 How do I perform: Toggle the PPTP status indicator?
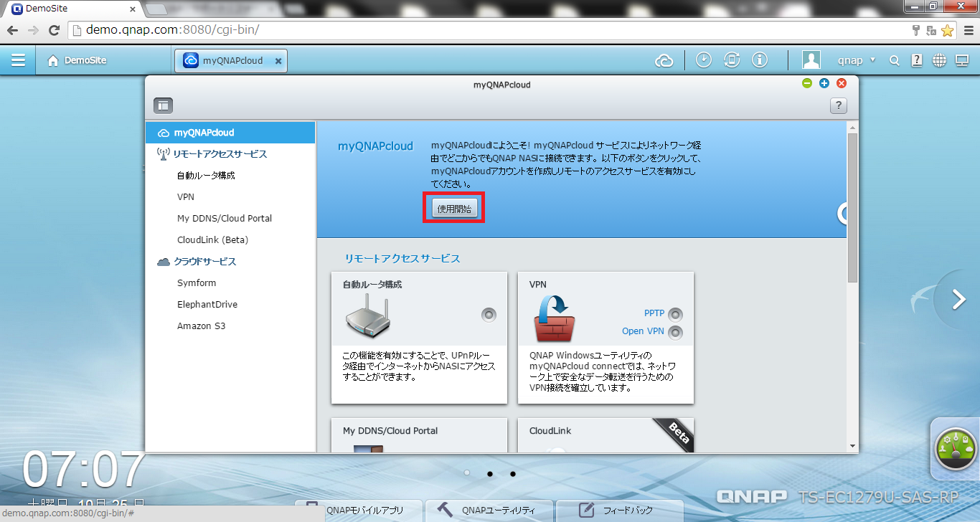pos(675,315)
